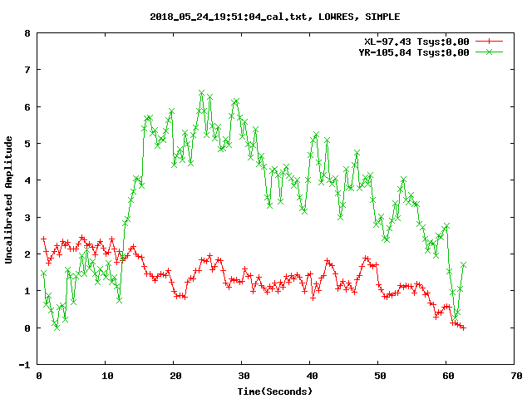The height and width of the screenshot is (399, 532).
Task: Click y-axis tick label 0
Action: pos(27,328)
